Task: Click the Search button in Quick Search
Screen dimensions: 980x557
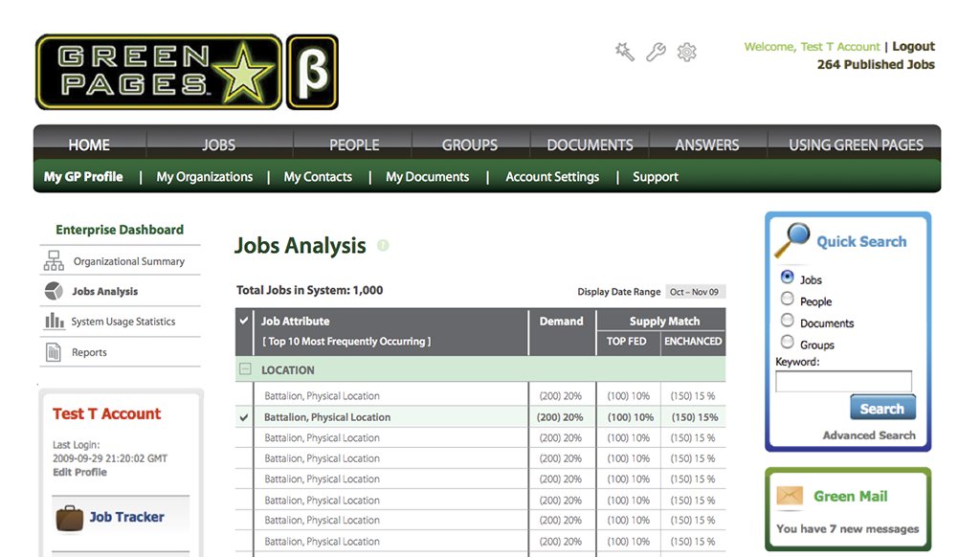Action: (881, 409)
